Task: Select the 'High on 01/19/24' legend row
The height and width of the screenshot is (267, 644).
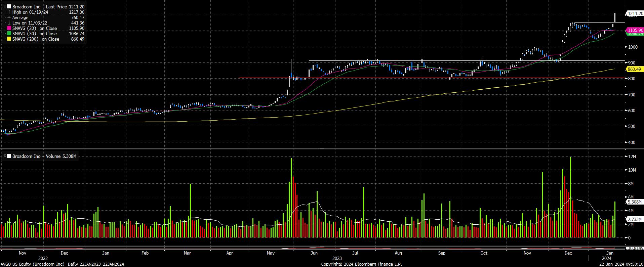Action: (30, 12)
